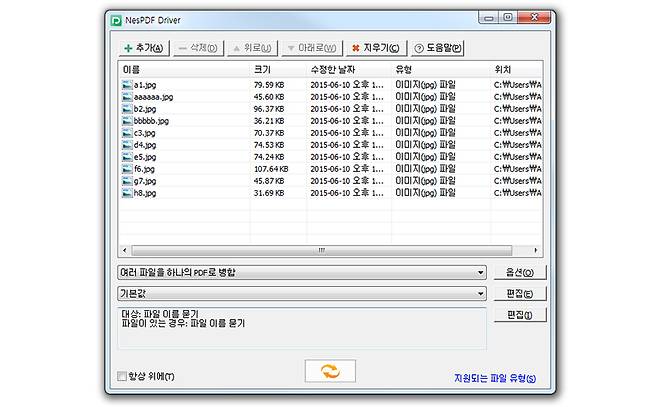Click the scrollbar left arrow
Image resolution: width=658 pixels, height=407 pixels.
[x=125, y=250]
